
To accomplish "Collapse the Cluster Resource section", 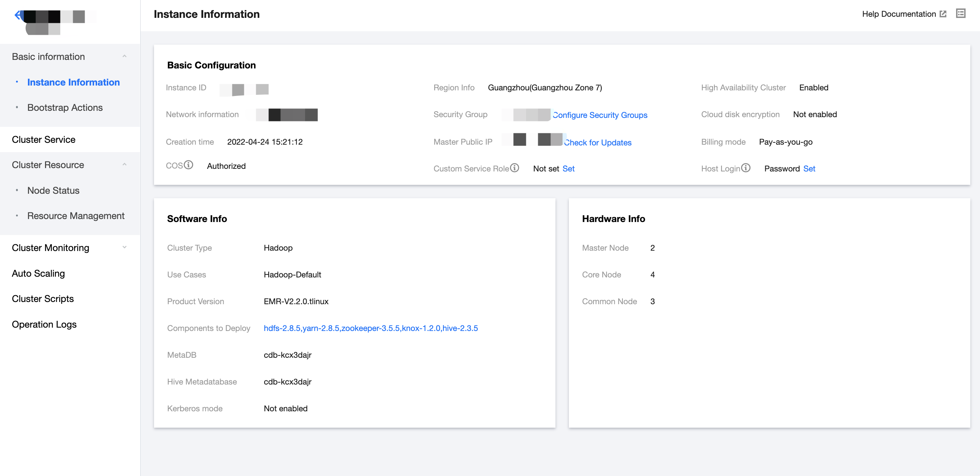I will tap(124, 165).
